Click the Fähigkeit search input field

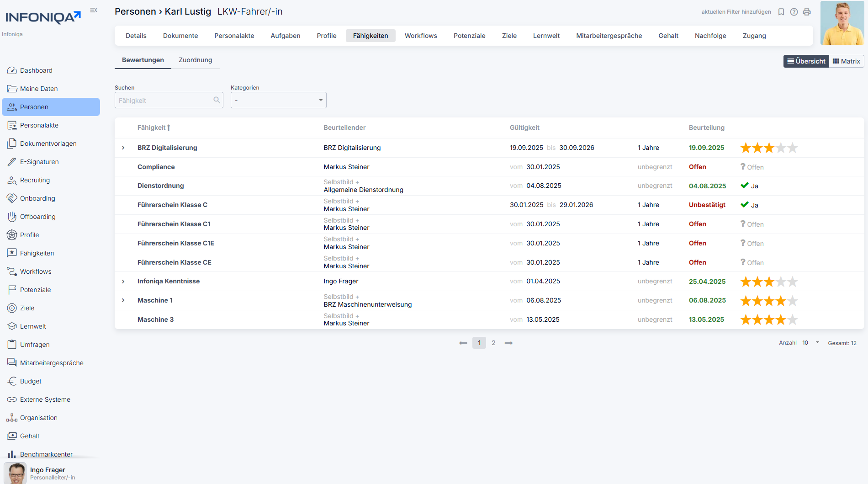[x=169, y=100]
